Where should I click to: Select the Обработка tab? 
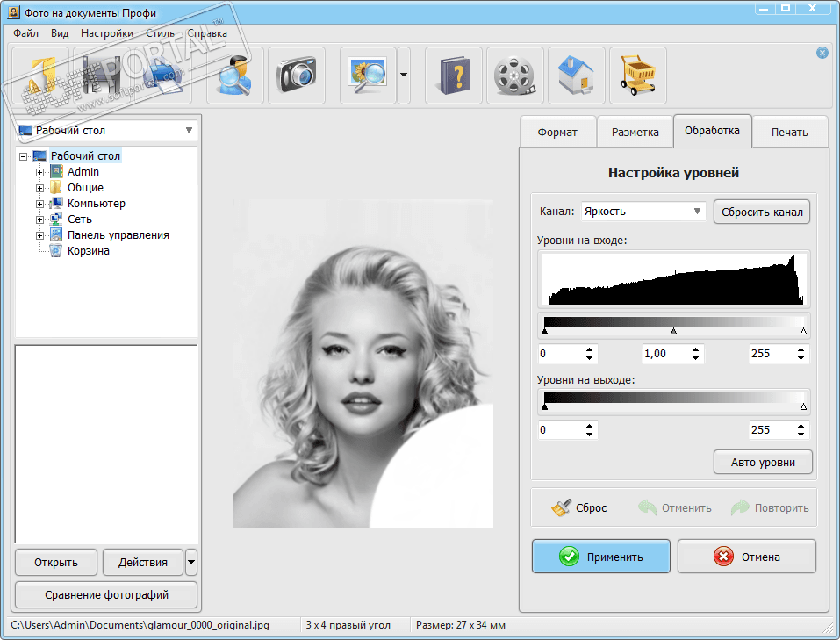tap(712, 130)
